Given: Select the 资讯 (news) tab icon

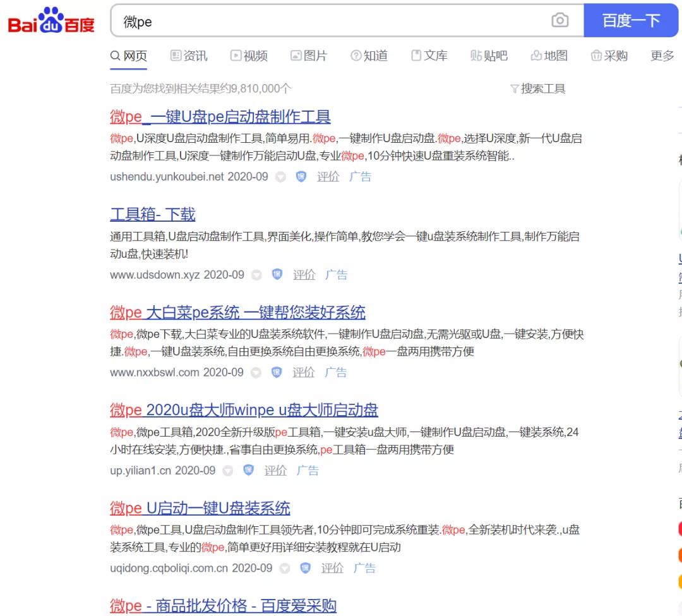Looking at the screenshot, I should pyautogui.click(x=175, y=56).
